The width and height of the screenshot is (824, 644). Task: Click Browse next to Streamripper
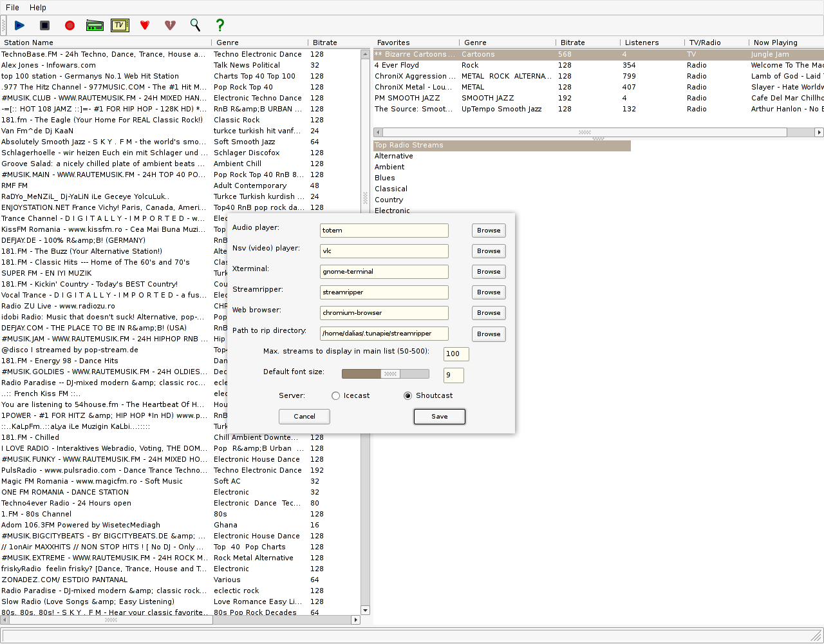(x=489, y=292)
